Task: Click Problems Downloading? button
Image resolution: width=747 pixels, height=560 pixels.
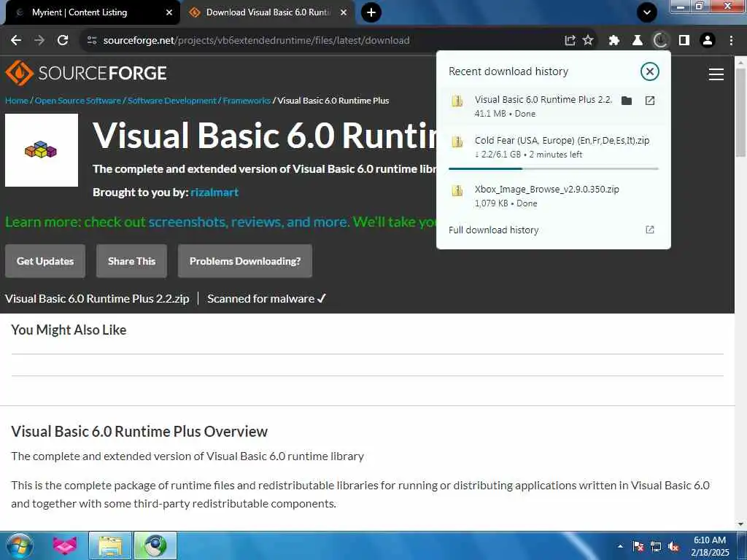Action: 245,261
